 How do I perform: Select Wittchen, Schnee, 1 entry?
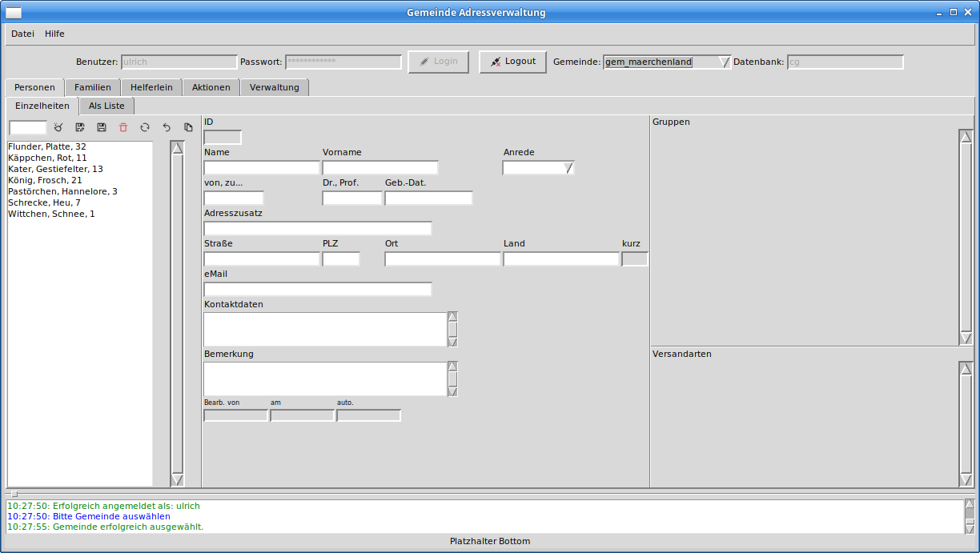(x=51, y=214)
